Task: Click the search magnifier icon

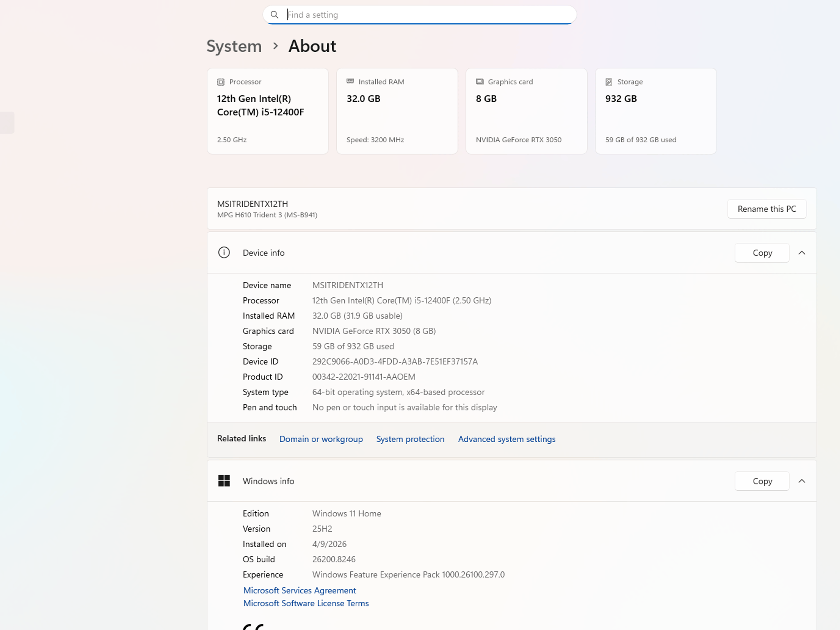Action: (274, 15)
